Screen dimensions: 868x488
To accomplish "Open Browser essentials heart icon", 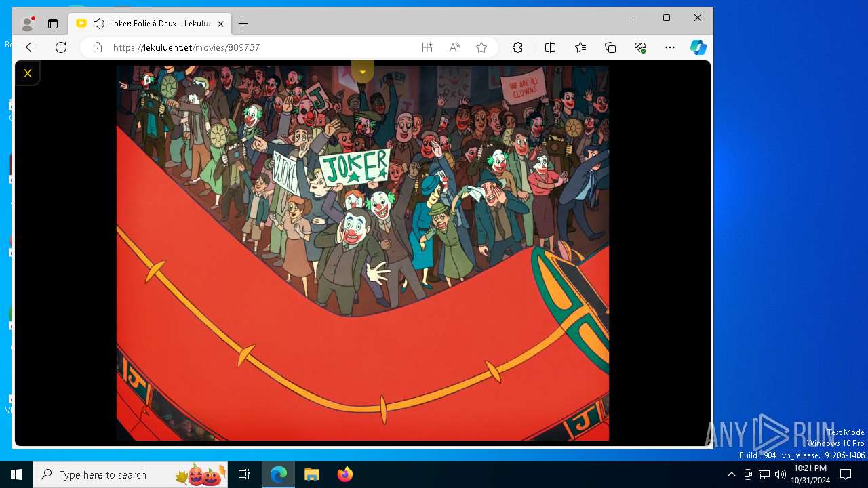I will 640,47.
